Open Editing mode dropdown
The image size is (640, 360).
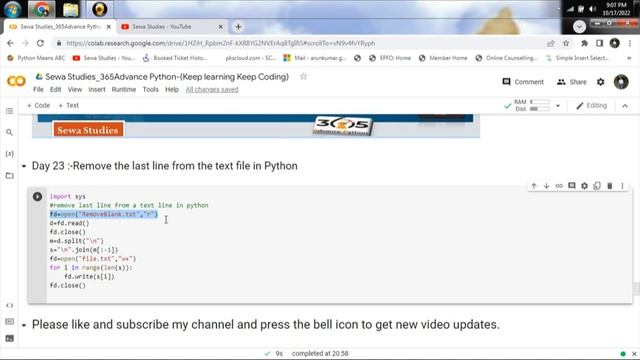click(591, 106)
